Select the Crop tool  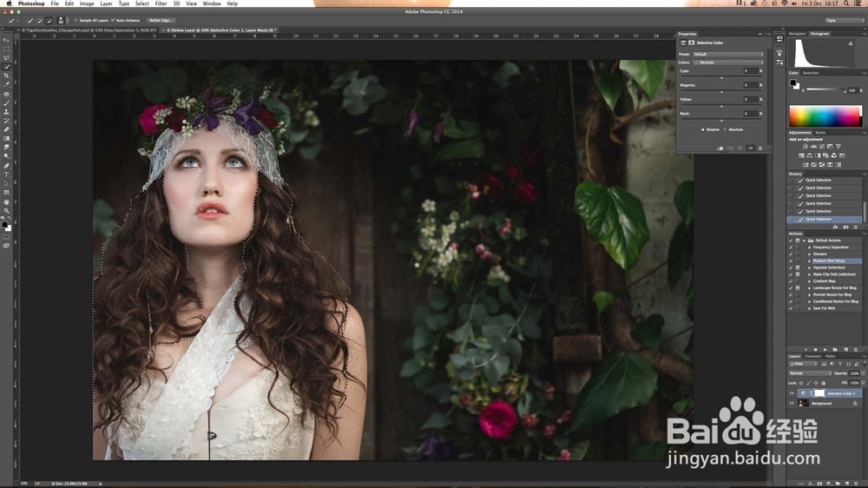(7, 76)
